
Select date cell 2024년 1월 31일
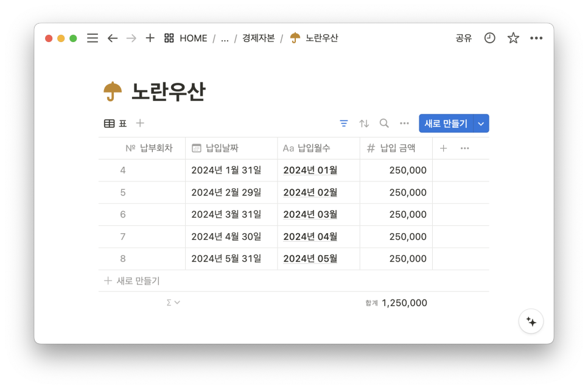[x=231, y=170]
